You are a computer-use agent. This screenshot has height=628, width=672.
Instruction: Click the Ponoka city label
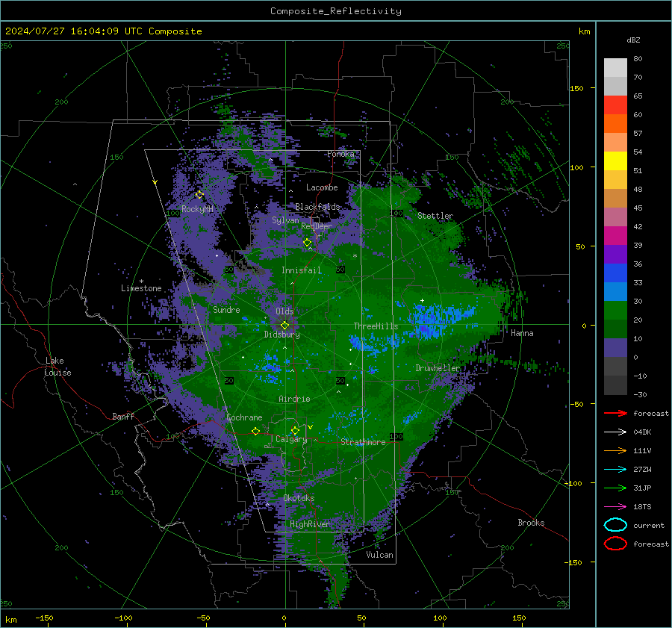coord(340,154)
